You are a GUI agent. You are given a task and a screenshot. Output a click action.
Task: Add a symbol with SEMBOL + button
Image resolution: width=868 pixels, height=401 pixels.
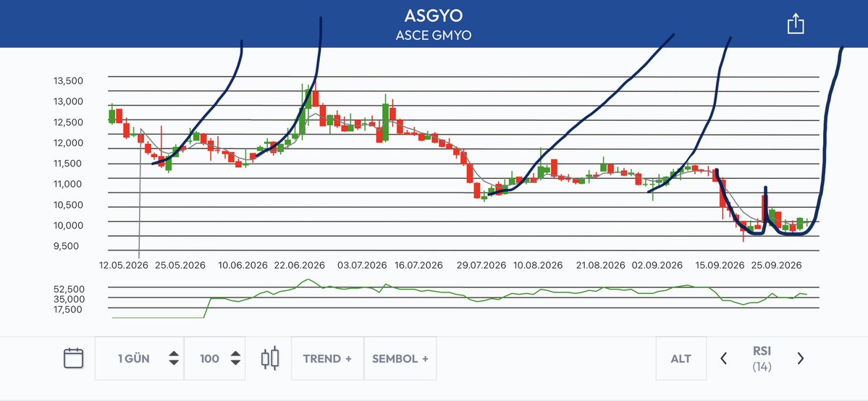[x=400, y=358]
